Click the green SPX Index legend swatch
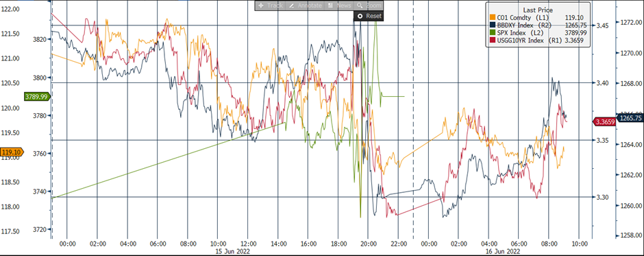Viewport: 644px width, 256px height. [492, 32]
